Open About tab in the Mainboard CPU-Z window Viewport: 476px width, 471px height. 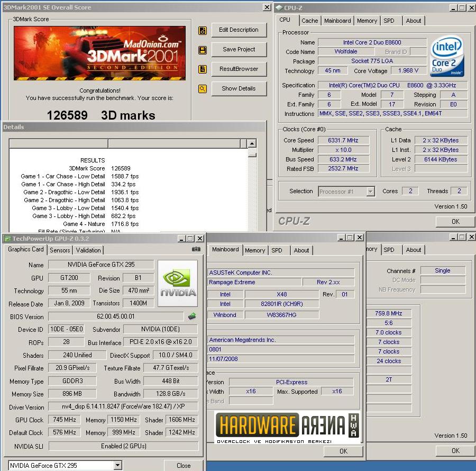point(301,250)
